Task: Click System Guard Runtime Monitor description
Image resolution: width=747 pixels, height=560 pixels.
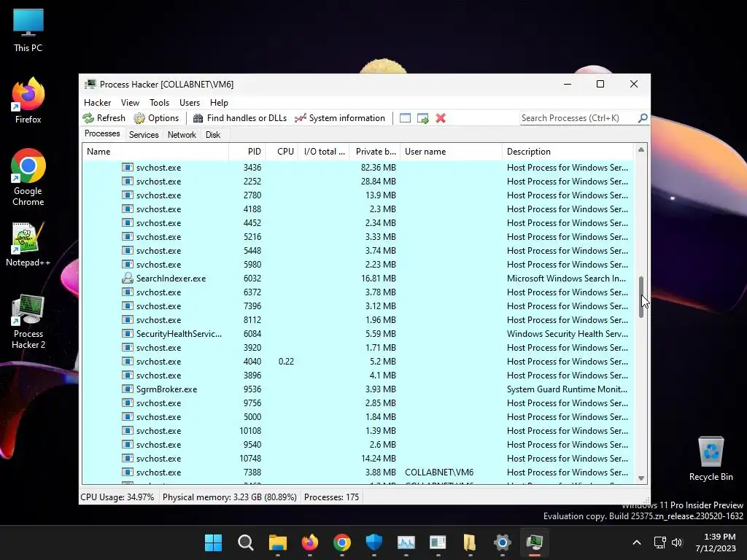Action: click(x=567, y=389)
